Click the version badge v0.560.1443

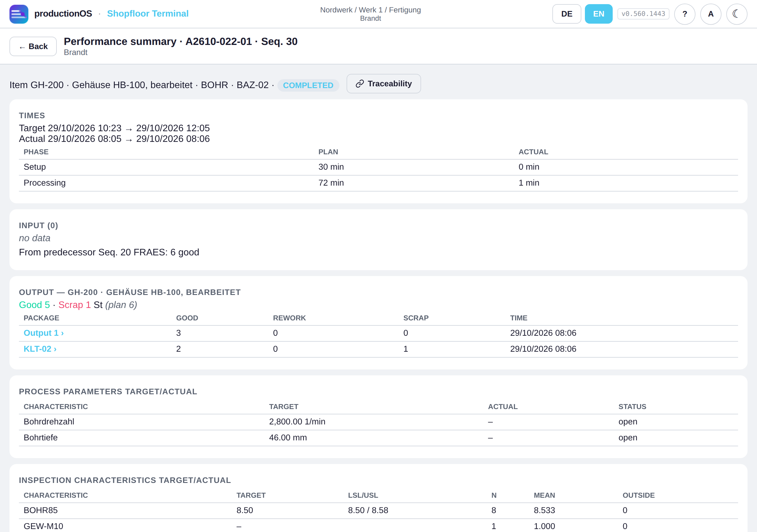coord(643,14)
